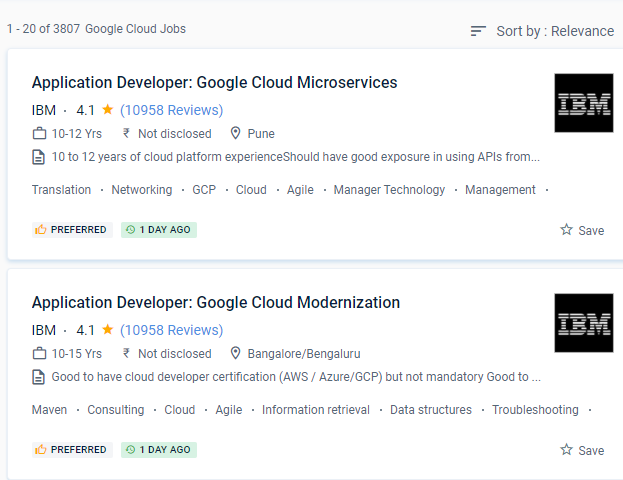Click the location pin icon next to Bangalore/Bengaluru
The image size is (623, 480).
tap(236, 353)
